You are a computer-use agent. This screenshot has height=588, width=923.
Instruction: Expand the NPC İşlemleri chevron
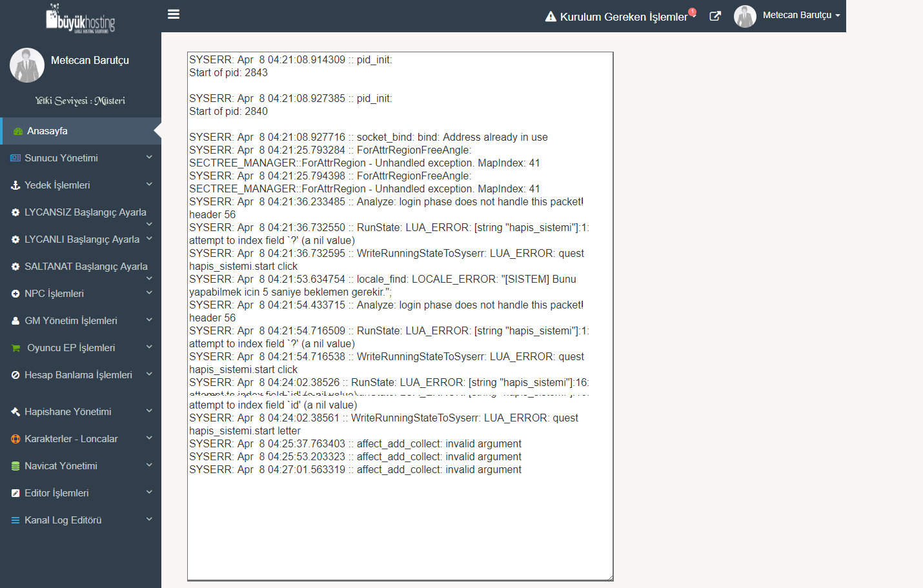(x=149, y=292)
